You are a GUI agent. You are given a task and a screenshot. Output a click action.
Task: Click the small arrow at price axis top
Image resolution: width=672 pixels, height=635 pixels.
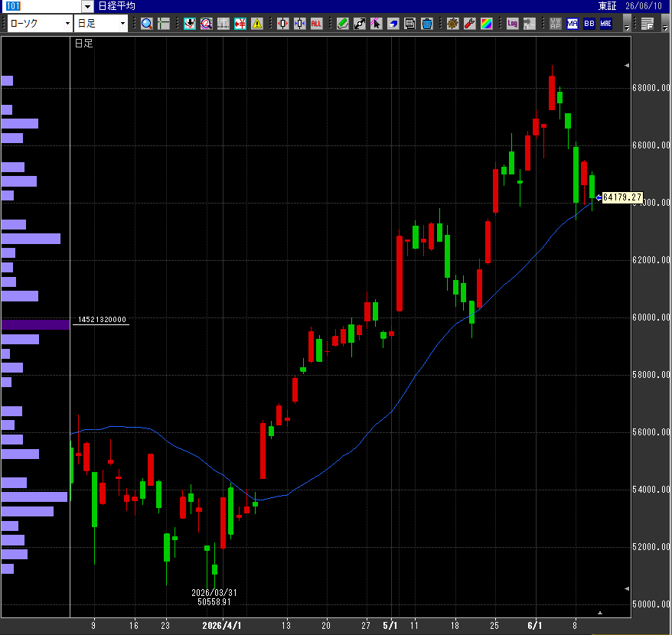click(627, 66)
